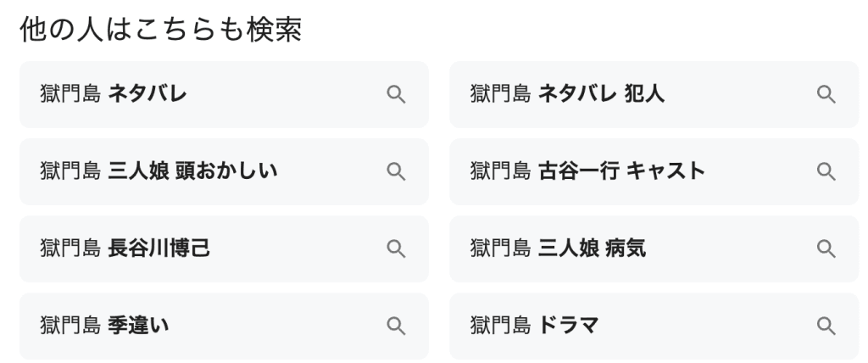Open 獄門島 季違い related search
This screenshot has height=363, width=868.
click(105, 326)
